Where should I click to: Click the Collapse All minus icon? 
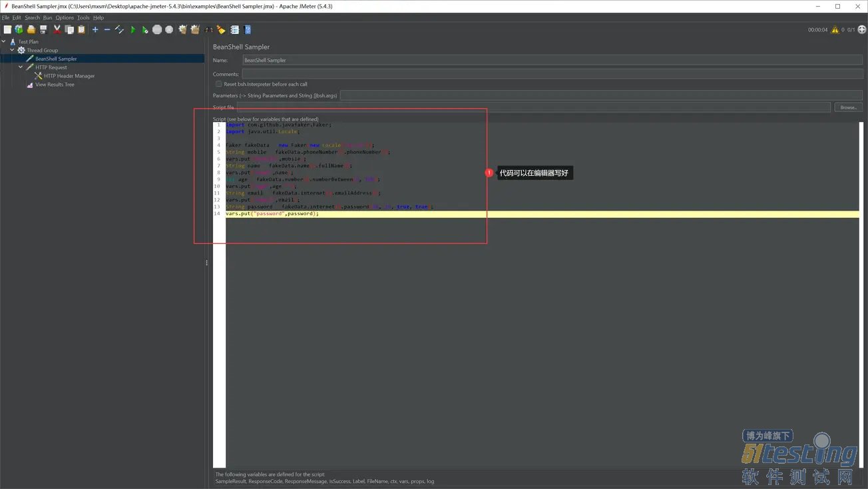pos(107,29)
